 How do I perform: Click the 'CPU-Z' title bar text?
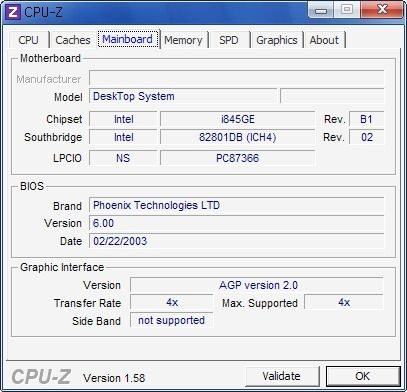point(43,12)
